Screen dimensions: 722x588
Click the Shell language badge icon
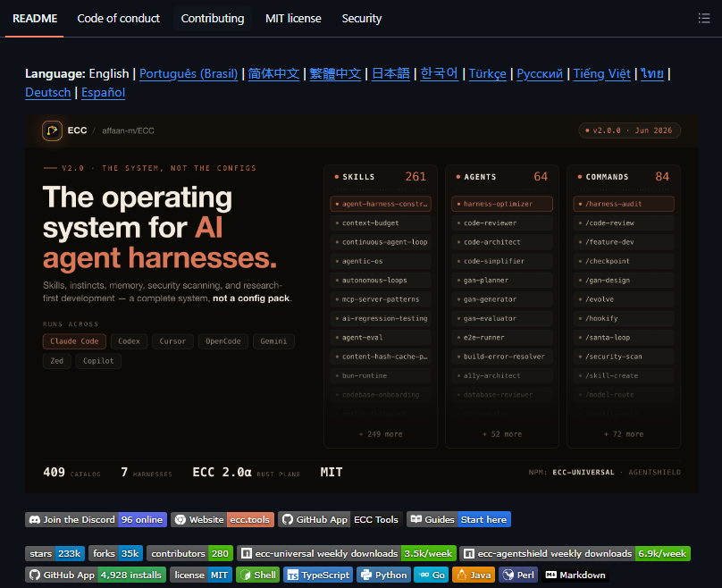point(246,575)
